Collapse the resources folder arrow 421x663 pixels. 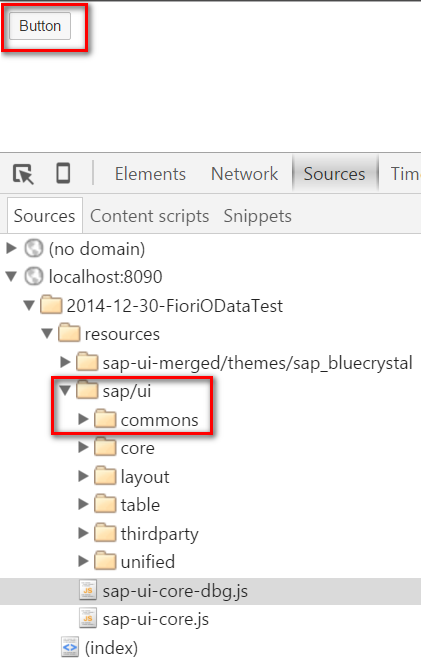point(47,334)
